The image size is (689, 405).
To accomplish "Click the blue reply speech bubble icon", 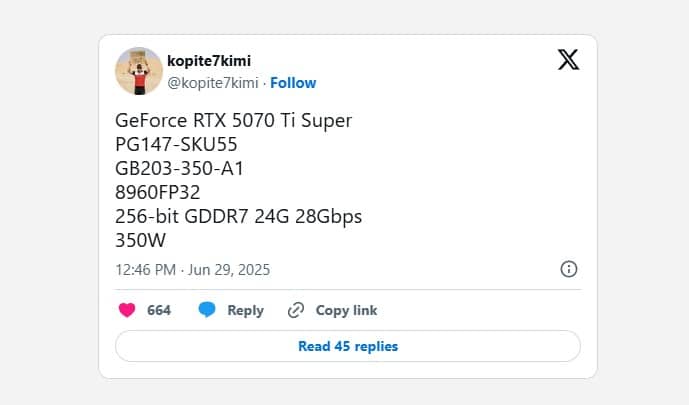I will [x=207, y=310].
